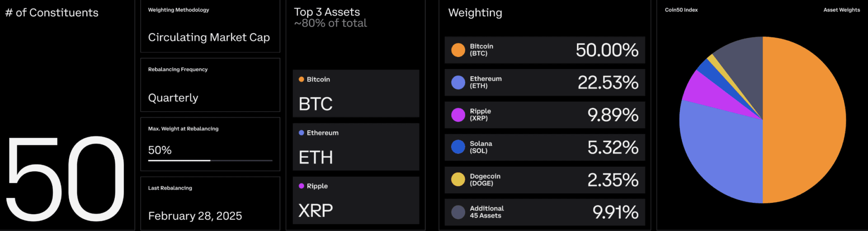Click the orange Bitcoin slice of the pie chart
Image resolution: width=868 pixels, height=231 pixels.
tap(805, 120)
